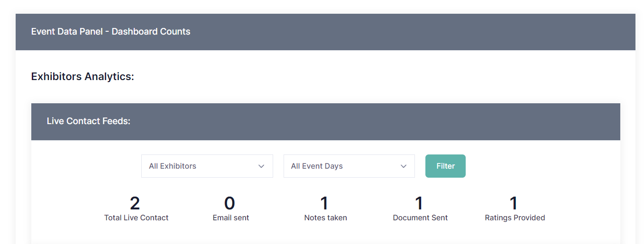The image size is (644, 244).
Task: Click the Exhibitors Analytics heading
Action: pos(83,76)
